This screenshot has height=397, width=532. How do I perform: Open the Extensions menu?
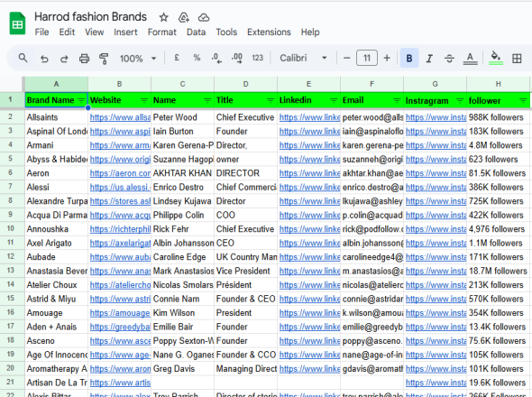(269, 32)
